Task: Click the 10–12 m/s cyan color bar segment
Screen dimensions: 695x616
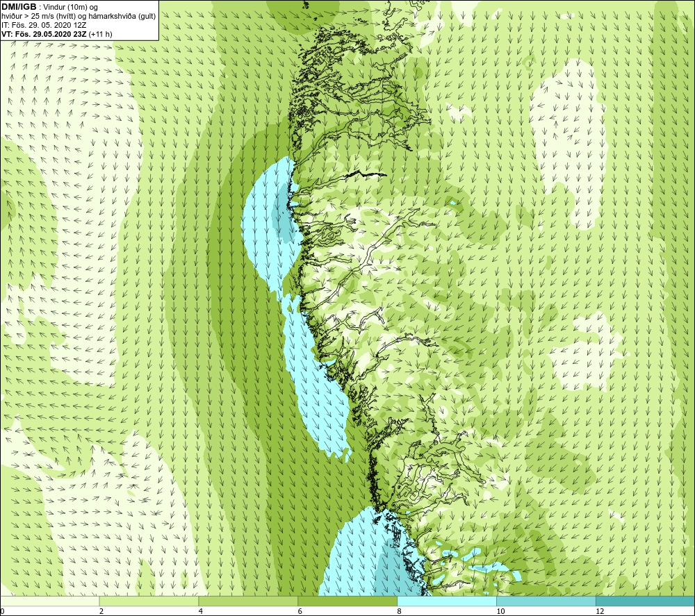Action: pyautogui.click(x=546, y=601)
